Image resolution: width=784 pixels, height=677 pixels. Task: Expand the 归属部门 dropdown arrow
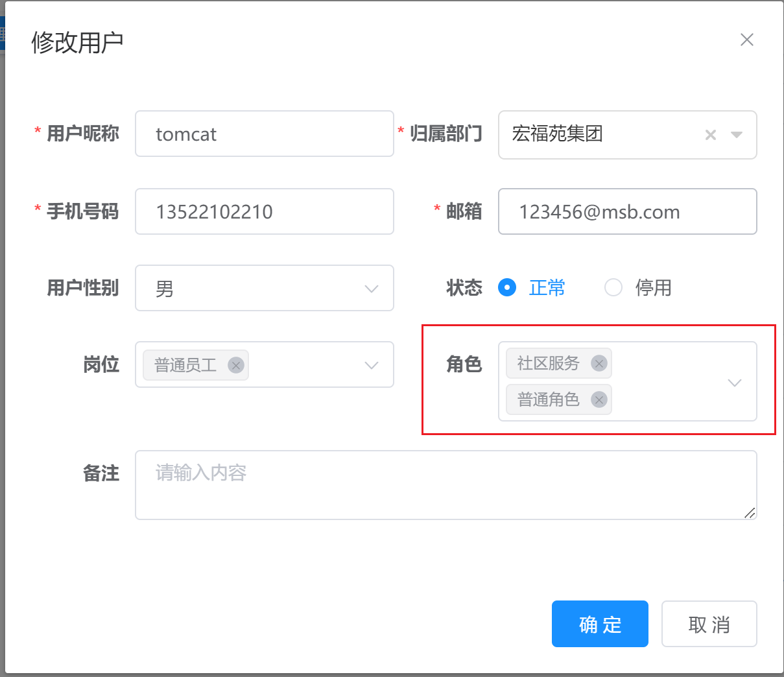[x=737, y=135]
